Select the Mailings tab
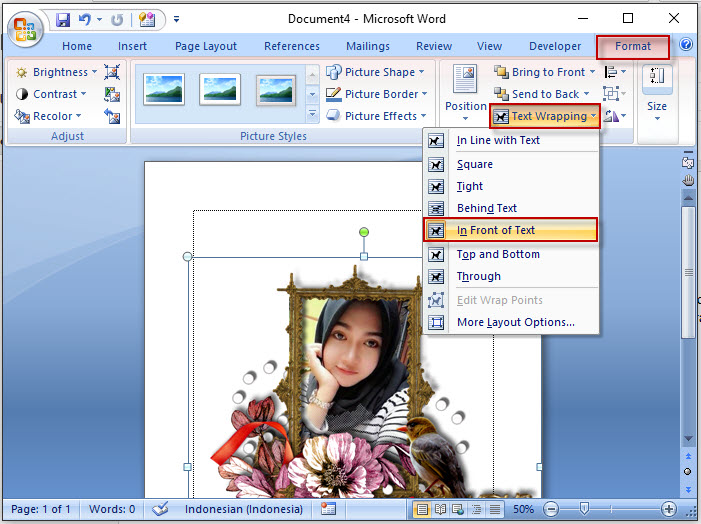Screen dimensions: 701x524 pos(367,46)
